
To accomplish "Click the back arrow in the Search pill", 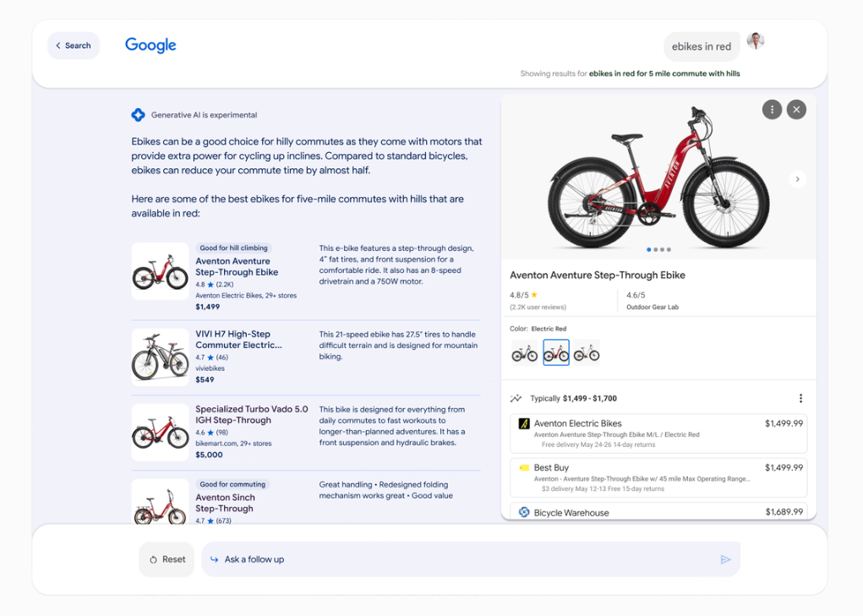I will pyautogui.click(x=57, y=46).
